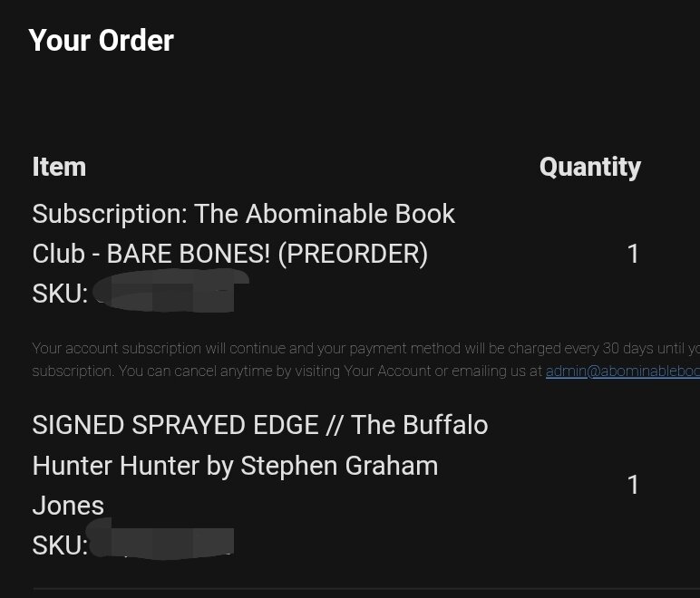Click the divider line below the signed book

pos(363,588)
